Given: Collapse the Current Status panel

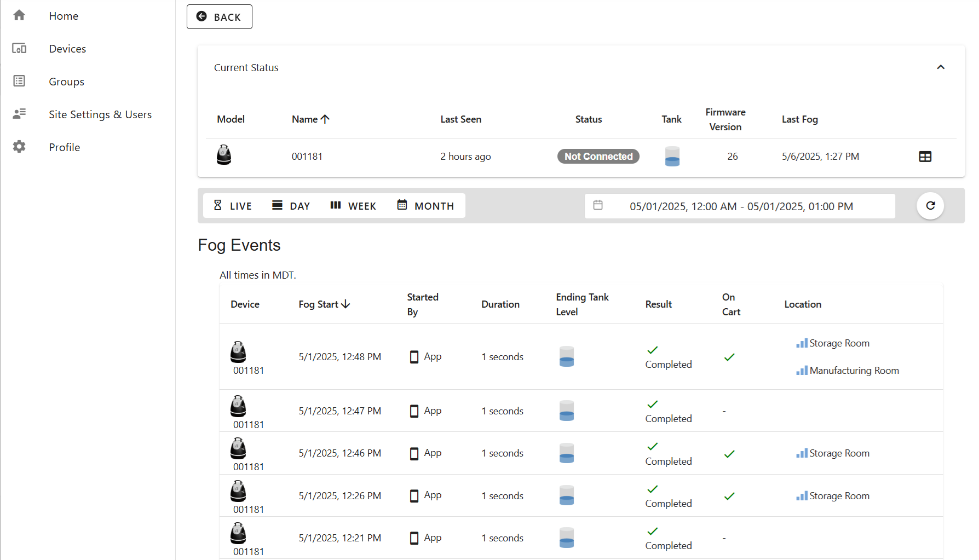Looking at the screenshot, I should 941,67.
